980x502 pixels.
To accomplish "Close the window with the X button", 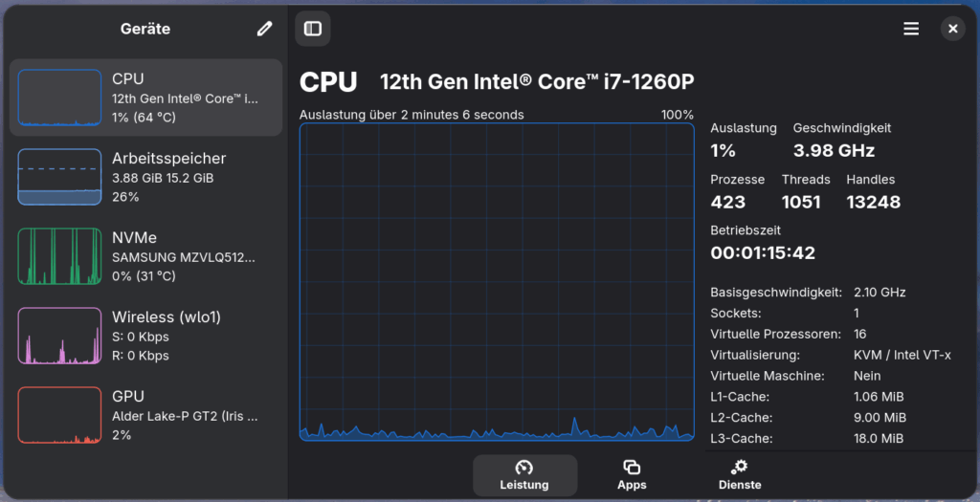I will (952, 29).
